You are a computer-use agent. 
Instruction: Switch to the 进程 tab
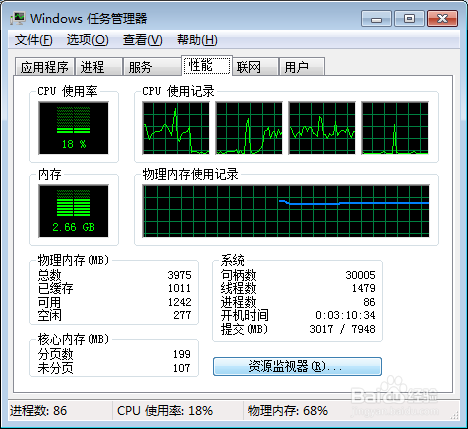click(x=98, y=67)
